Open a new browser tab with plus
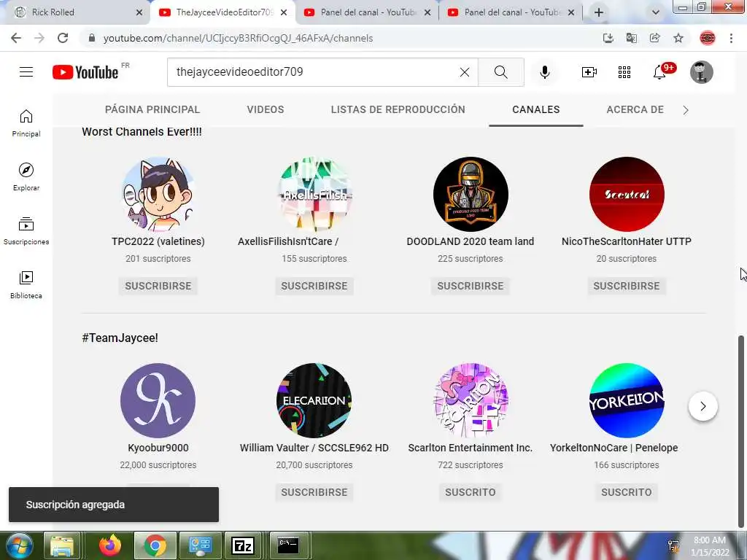The width and height of the screenshot is (747, 560). [599, 12]
